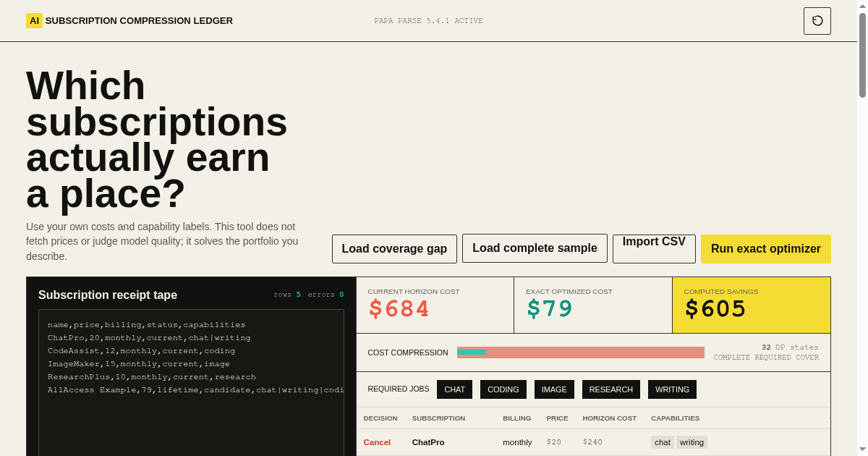Click the reset/refresh icon button
This screenshot has width=868, height=456.
817,21
